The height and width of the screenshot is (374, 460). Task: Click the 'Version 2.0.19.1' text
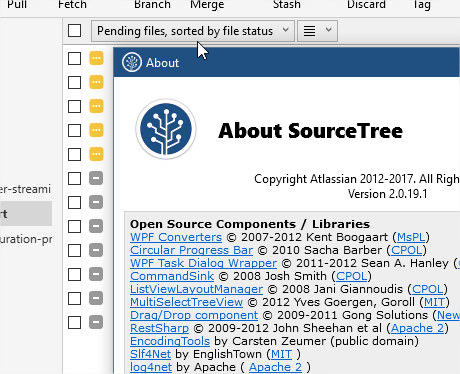pyautogui.click(x=387, y=194)
